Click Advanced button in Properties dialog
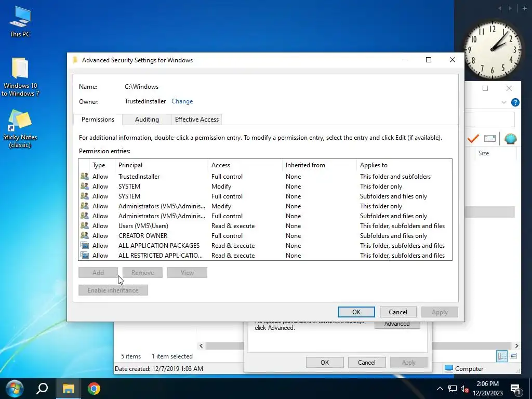The image size is (532, 399). 397,324
